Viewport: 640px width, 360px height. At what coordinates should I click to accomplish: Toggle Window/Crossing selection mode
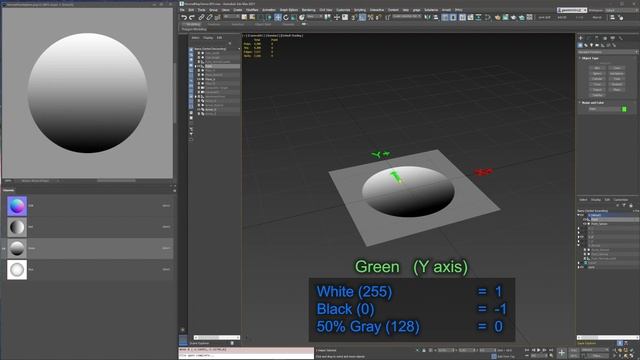point(269,17)
